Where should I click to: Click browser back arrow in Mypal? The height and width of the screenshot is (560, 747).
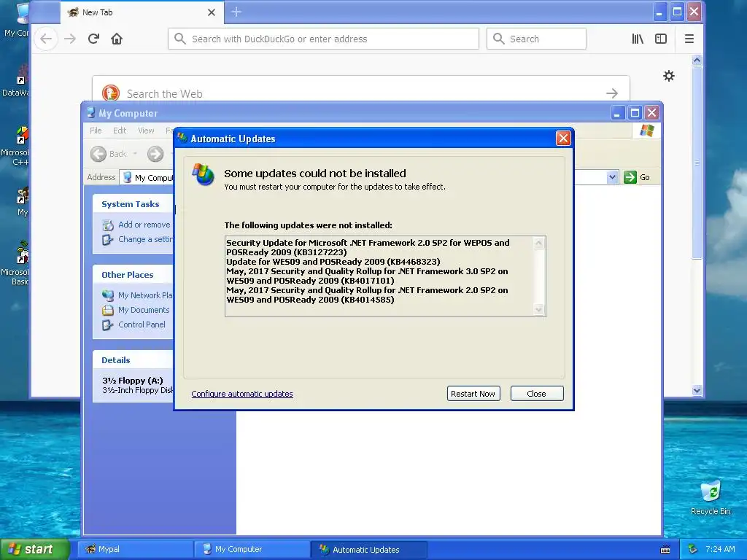point(46,39)
